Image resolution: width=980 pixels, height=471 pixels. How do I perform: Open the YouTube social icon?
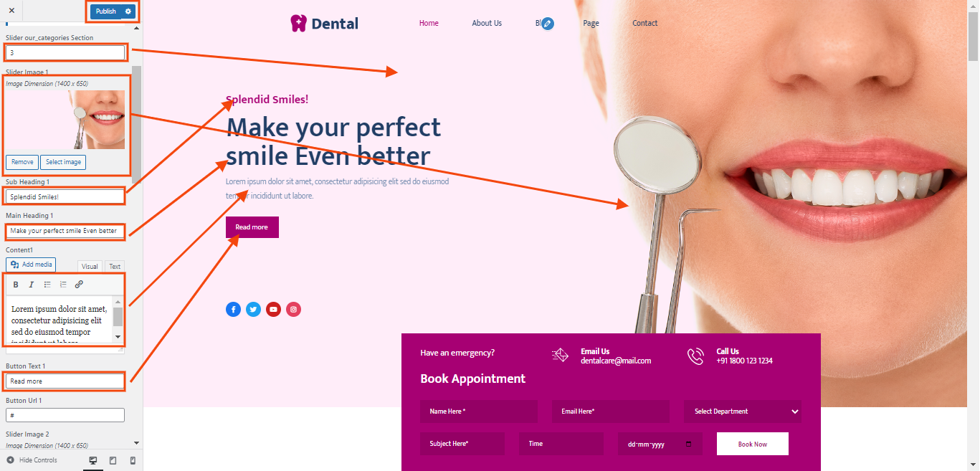[273, 310]
